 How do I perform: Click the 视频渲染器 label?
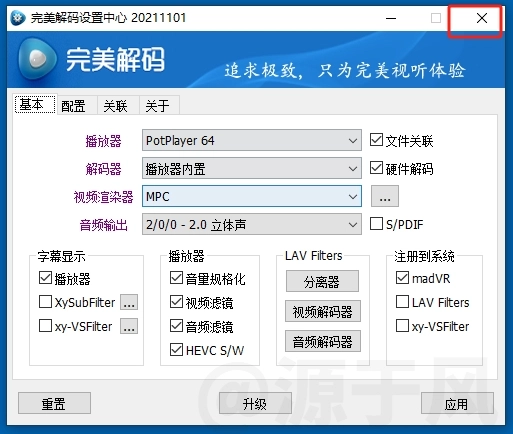click(103, 197)
